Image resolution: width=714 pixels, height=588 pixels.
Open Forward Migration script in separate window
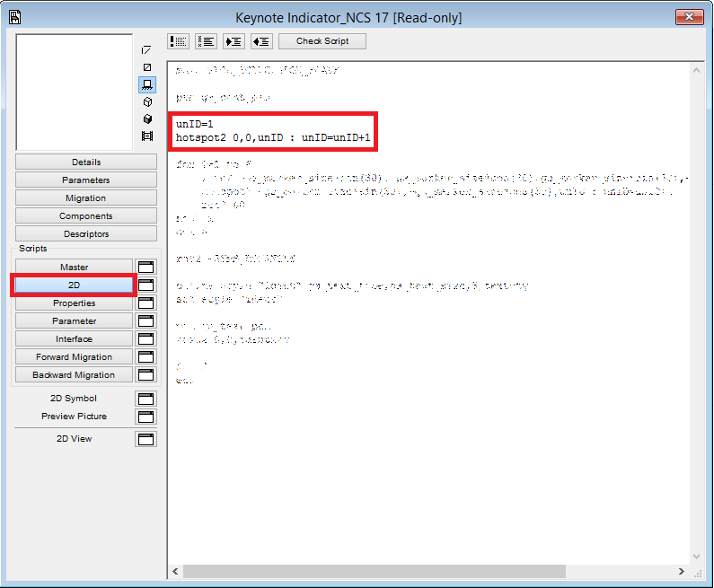[x=145, y=356]
